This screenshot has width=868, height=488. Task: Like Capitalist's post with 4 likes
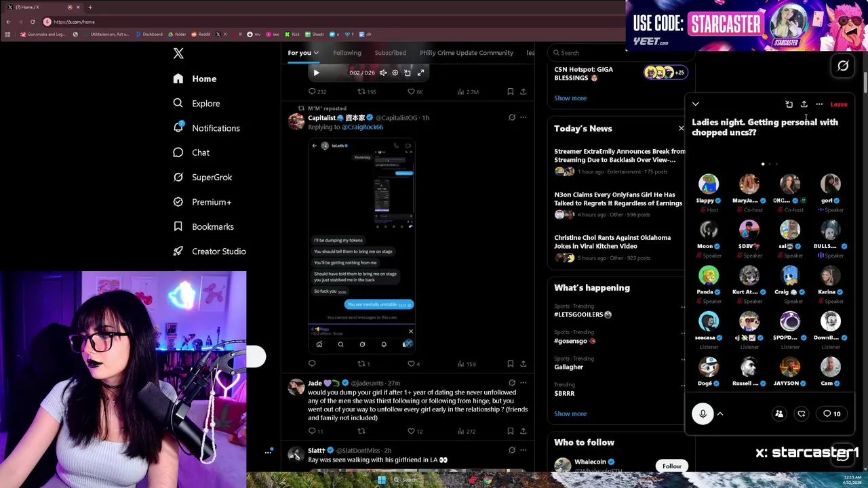(x=414, y=364)
